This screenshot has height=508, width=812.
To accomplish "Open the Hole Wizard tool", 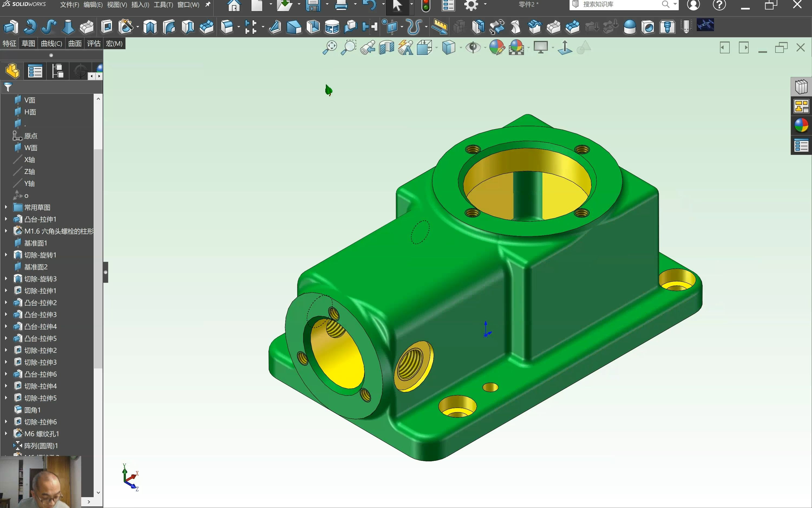I will (x=126, y=27).
